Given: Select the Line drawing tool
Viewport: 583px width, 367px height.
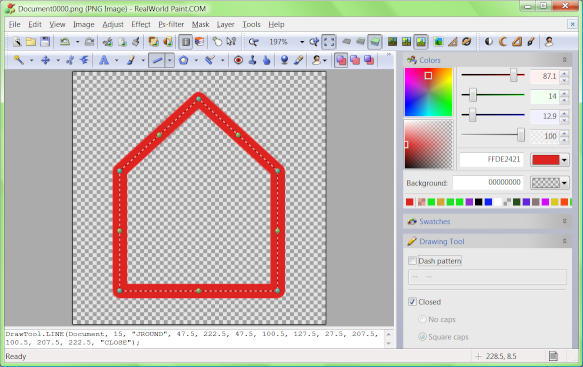Looking at the screenshot, I should point(157,60).
